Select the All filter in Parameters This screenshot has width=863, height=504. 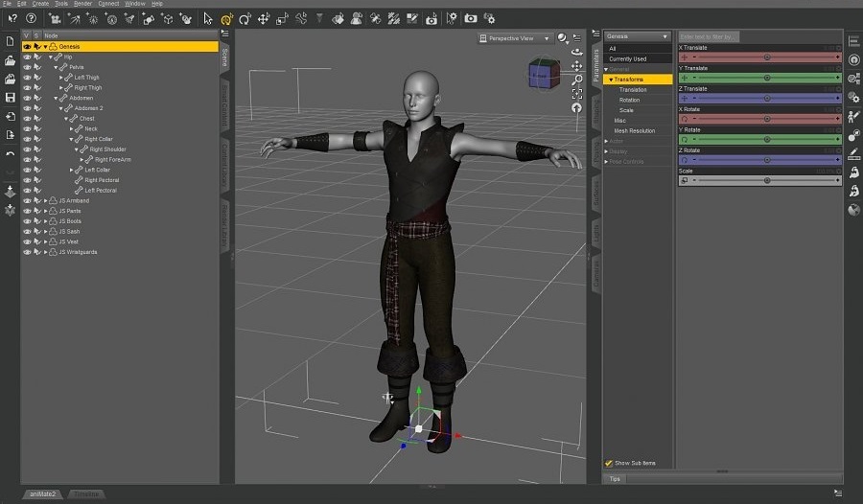click(x=638, y=49)
